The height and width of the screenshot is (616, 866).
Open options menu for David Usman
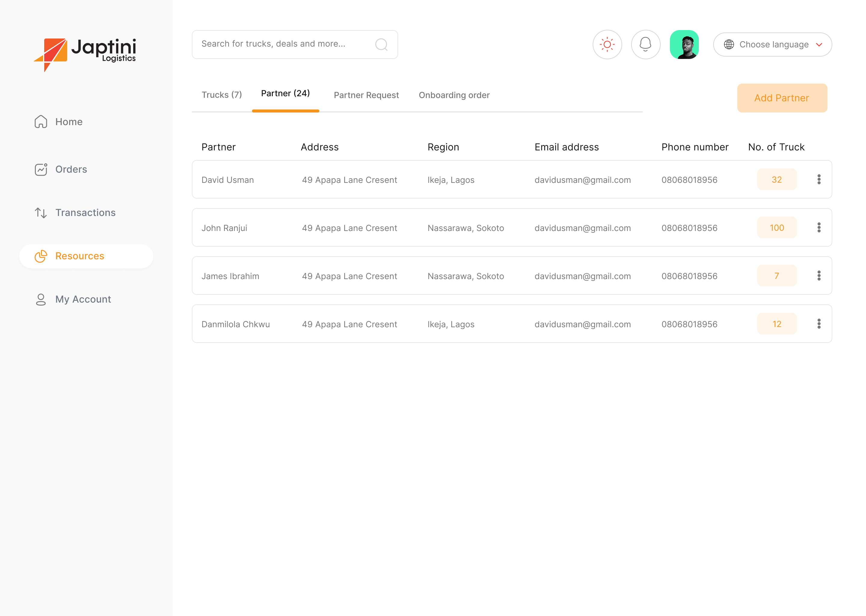(x=818, y=179)
